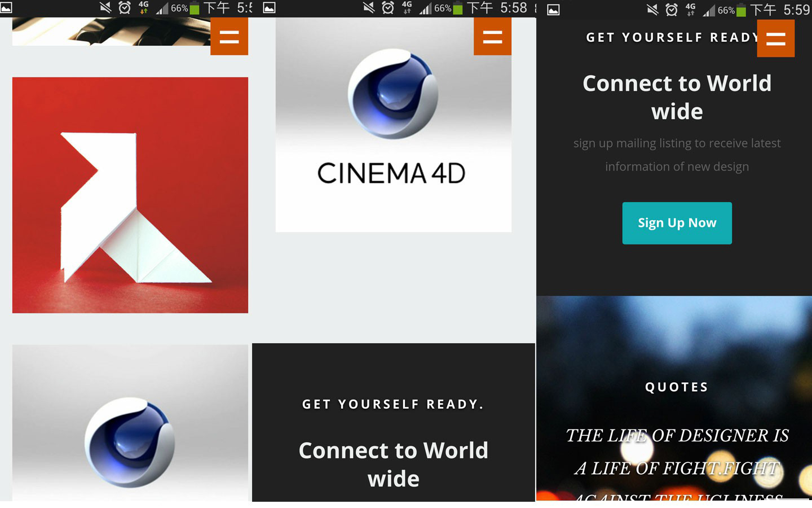
Task: Click the 'sign up mailing listing to receive latest' text
Action: [x=677, y=143]
